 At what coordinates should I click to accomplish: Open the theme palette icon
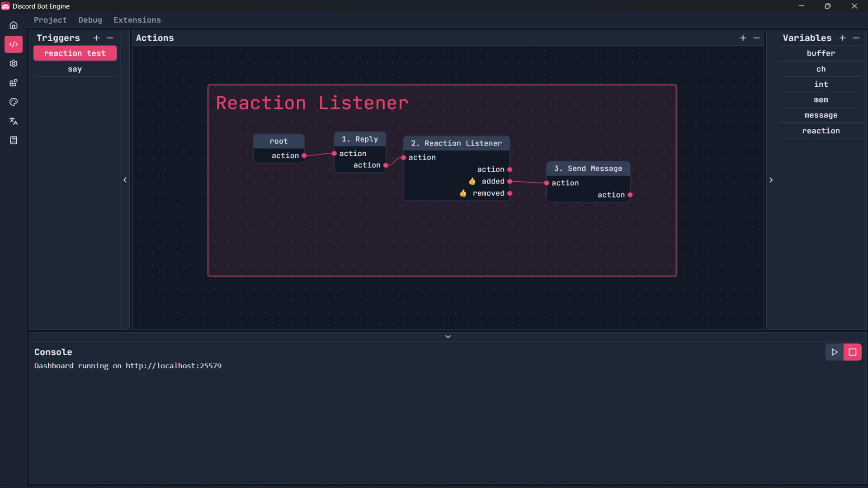point(14,102)
